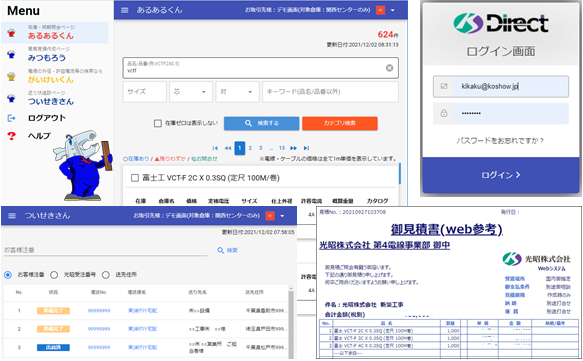Go to results page 3
This screenshot has width=583, height=361.
click(x=261, y=148)
